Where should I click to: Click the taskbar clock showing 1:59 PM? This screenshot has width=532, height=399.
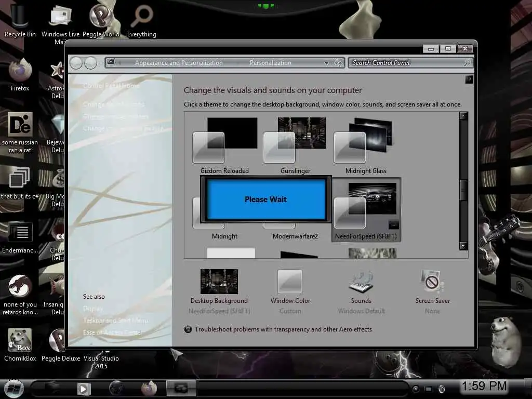(x=484, y=386)
